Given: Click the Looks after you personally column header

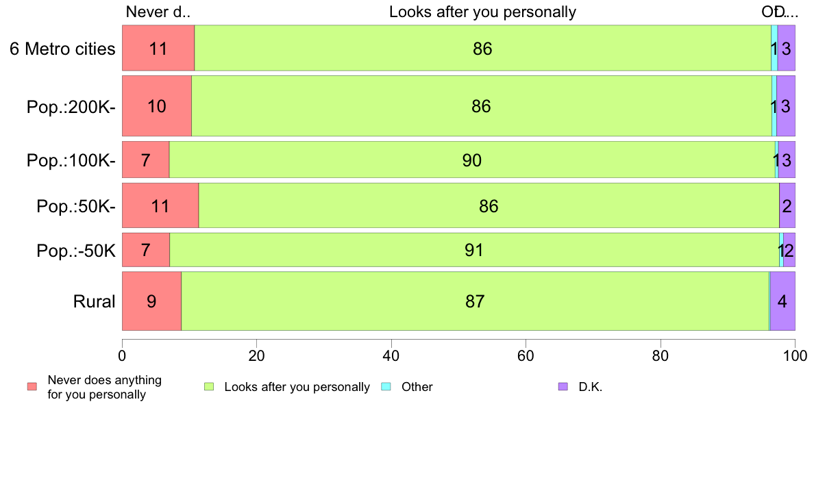Looking at the screenshot, I should point(483,12).
